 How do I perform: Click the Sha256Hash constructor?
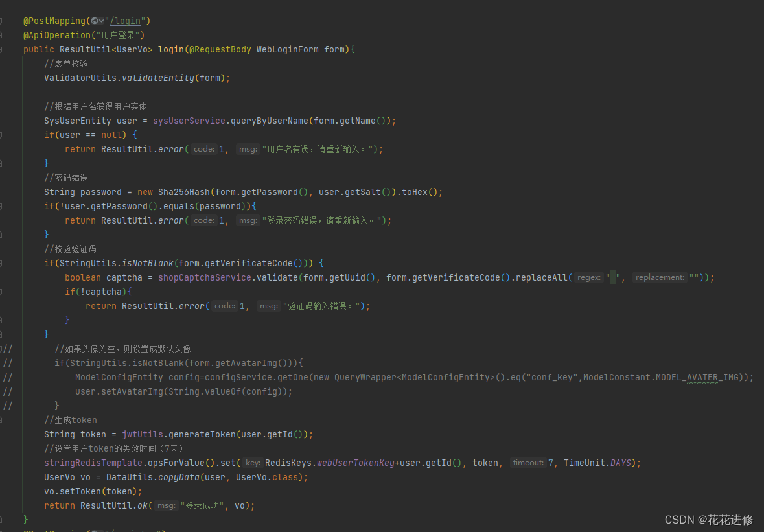point(183,192)
